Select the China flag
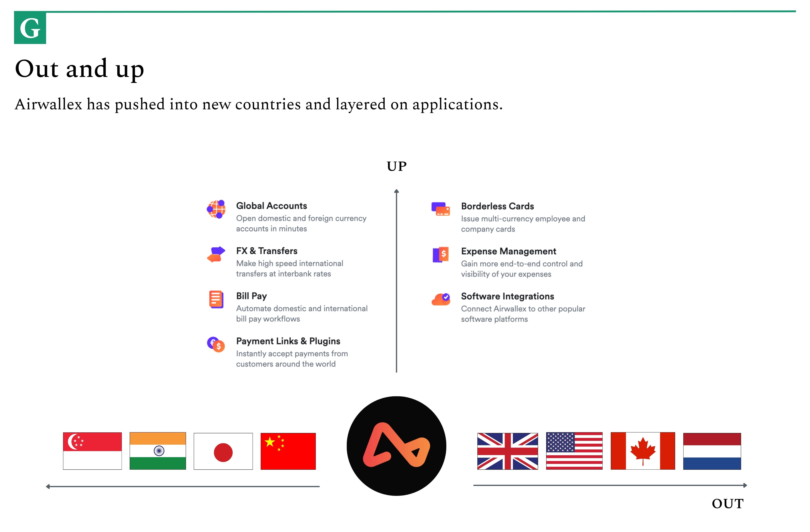Screen dimensions: 810x532 pyautogui.click(x=288, y=451)
